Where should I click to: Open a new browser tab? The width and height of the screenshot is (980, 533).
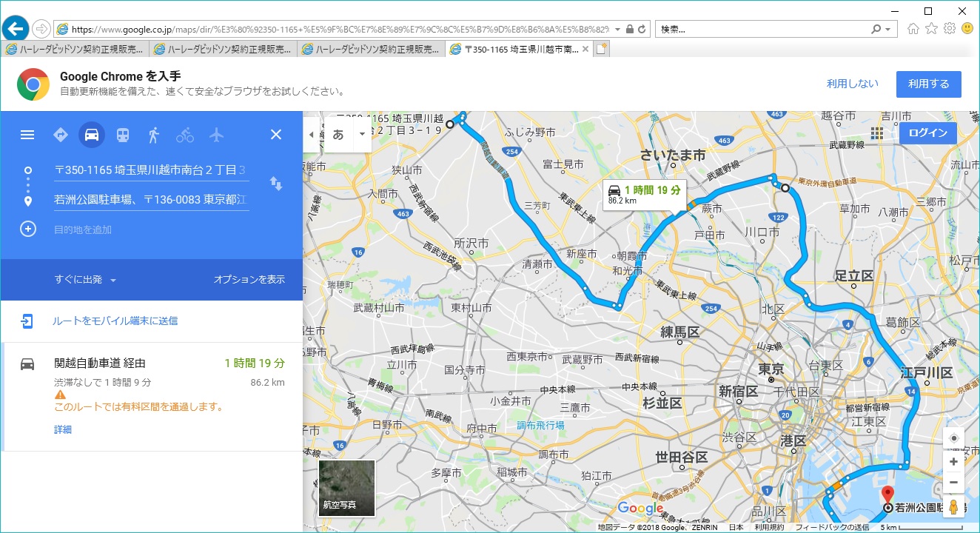[x=601, y=50]
